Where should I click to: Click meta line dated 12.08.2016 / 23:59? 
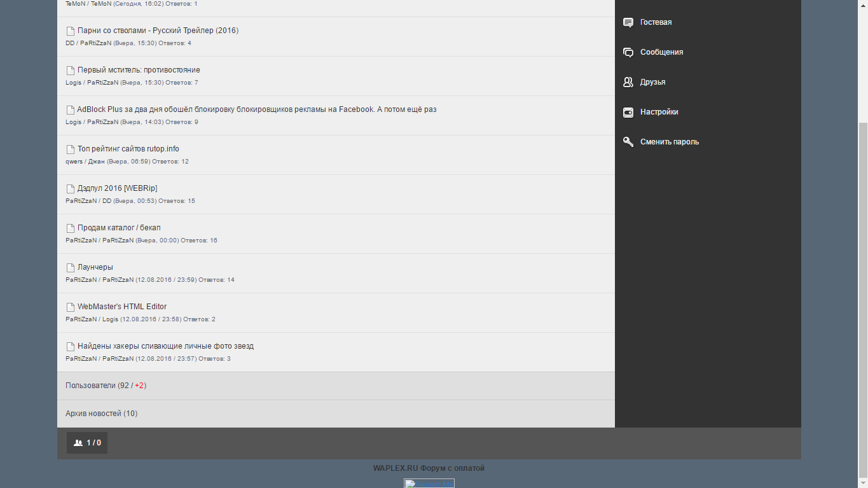point(150,280)
